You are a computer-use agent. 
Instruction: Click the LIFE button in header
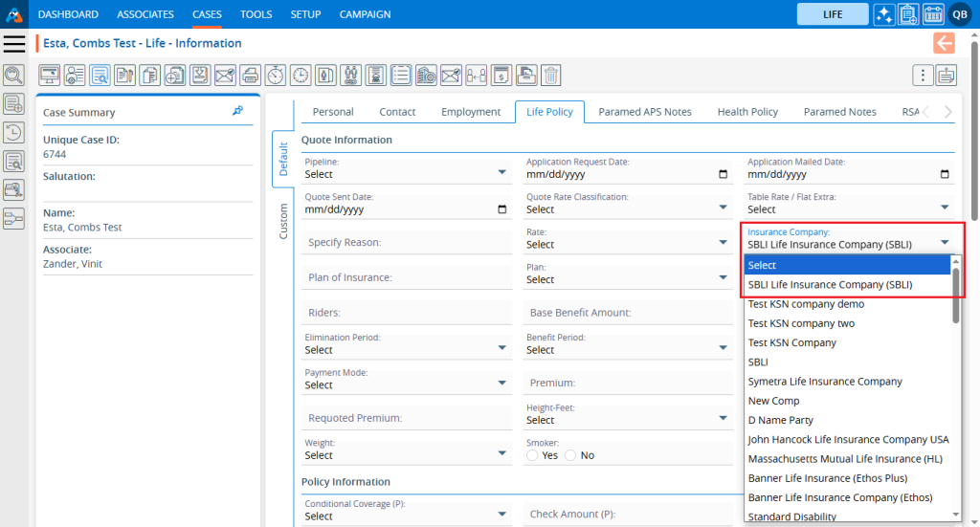pyautogui.click(x=832, y=14)
